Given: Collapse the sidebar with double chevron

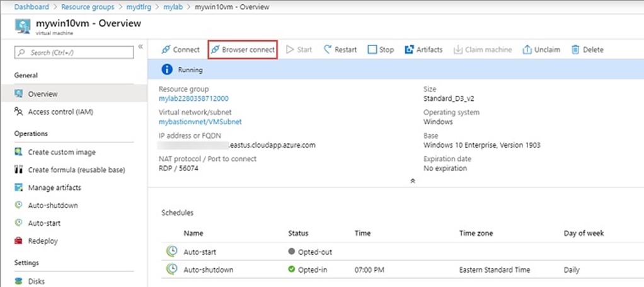Looking at the screenshot, I should pos(141,47).
